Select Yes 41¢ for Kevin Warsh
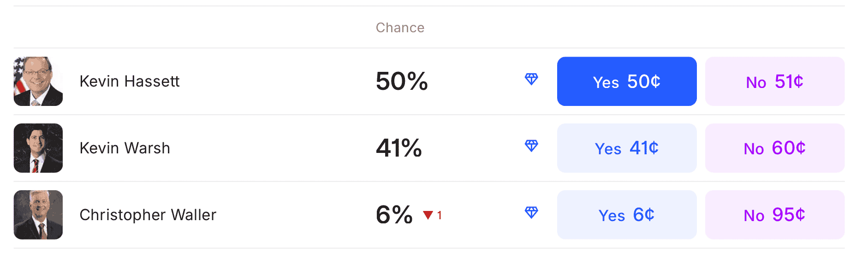 tap(626, 148)
